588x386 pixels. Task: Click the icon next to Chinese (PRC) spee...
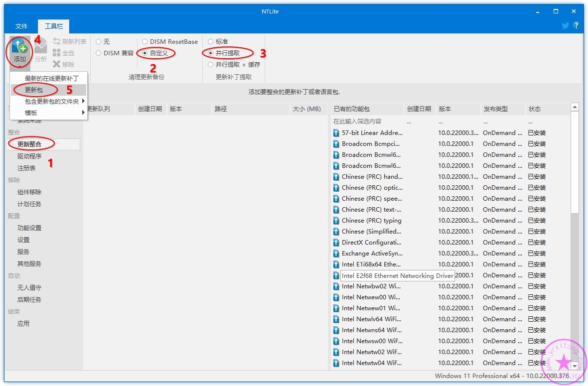(x=336, y=198)
